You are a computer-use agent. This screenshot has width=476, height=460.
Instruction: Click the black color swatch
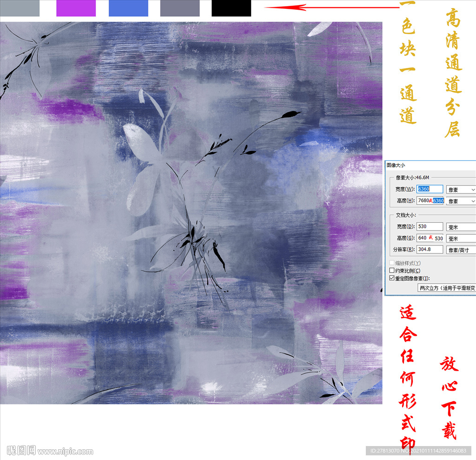coord(231,8)
